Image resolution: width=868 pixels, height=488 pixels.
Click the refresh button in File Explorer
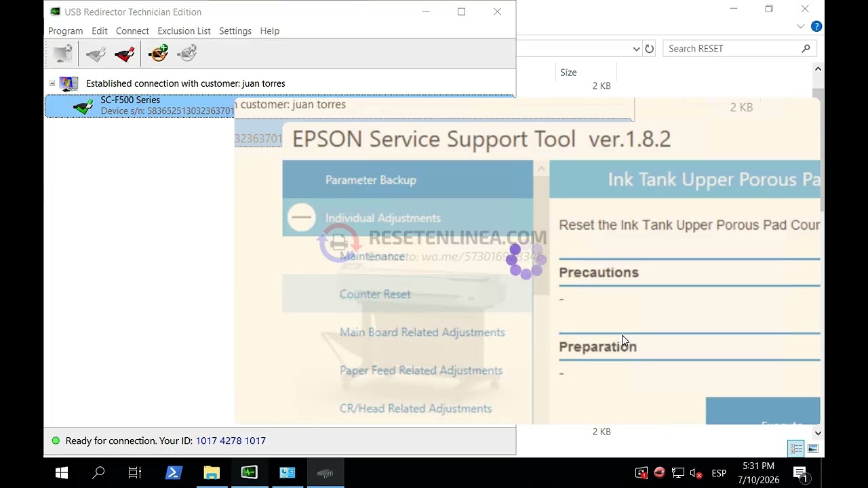click(x=650, y=49)
